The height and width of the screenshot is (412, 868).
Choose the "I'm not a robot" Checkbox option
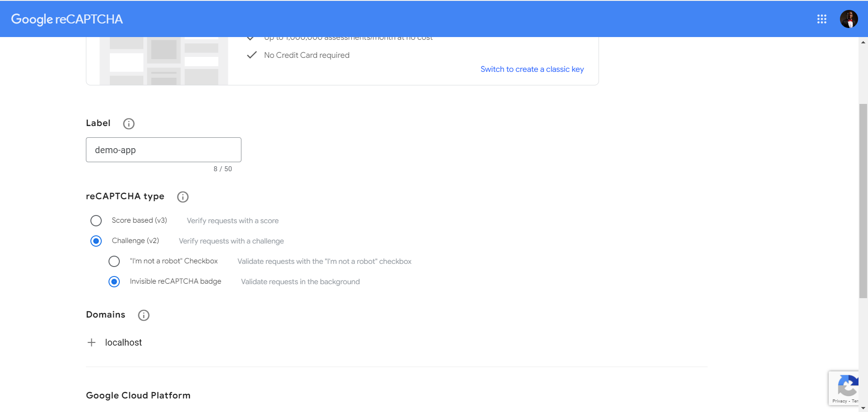point(114,261)
